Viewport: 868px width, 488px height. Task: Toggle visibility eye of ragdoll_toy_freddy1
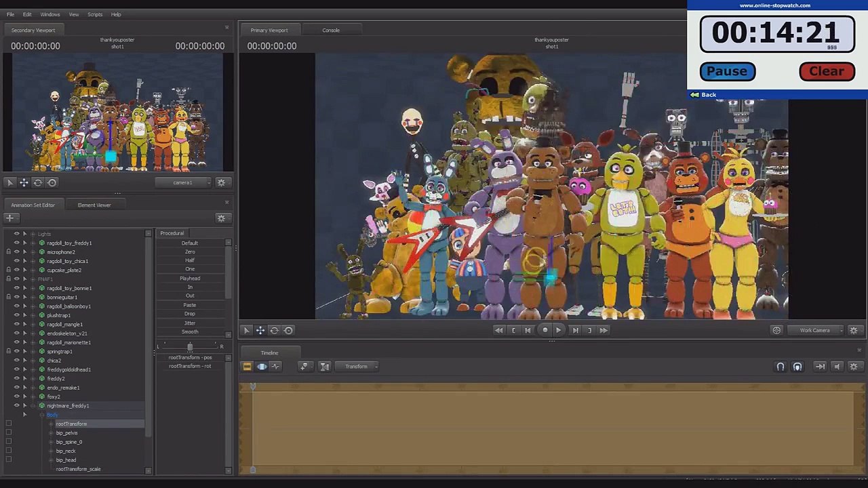tap(16, 243)
